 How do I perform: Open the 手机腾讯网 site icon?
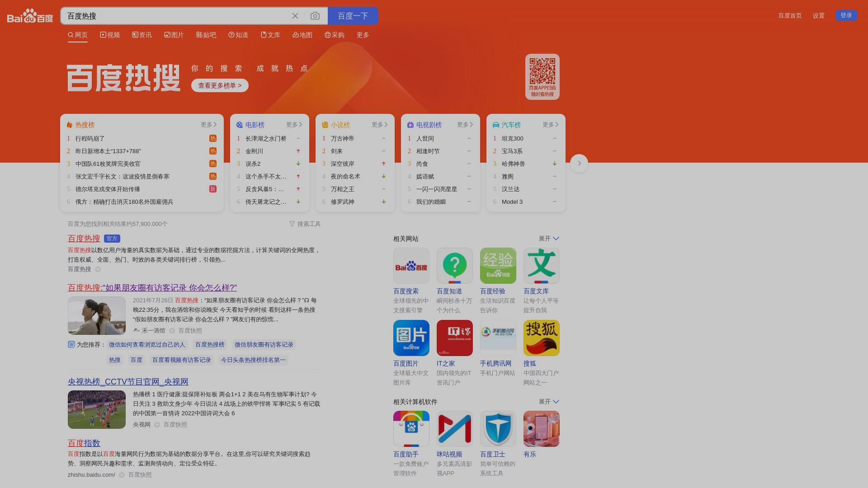pos(498,338)
